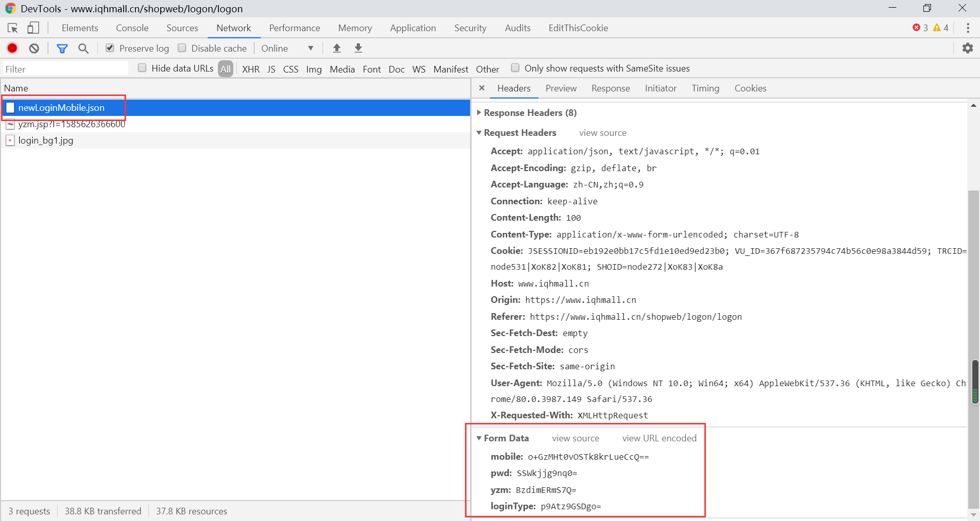Enable SameSite issues only checkbox
980x521 pixels.
pos(516,68)
